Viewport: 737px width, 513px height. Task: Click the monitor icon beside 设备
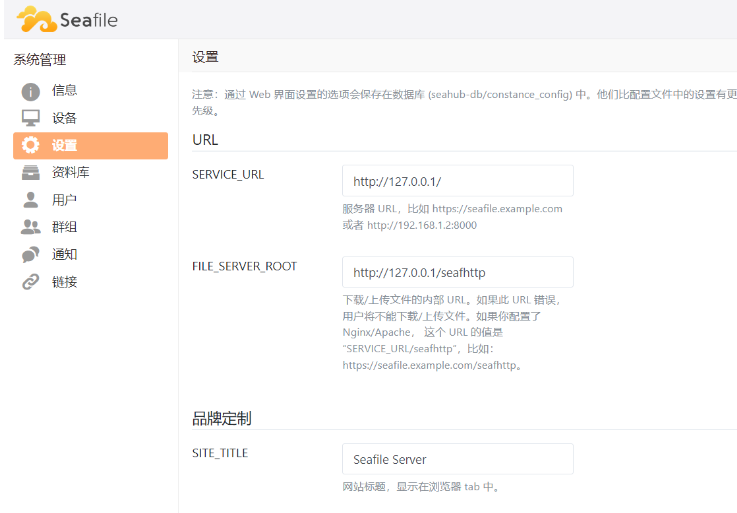31,118
